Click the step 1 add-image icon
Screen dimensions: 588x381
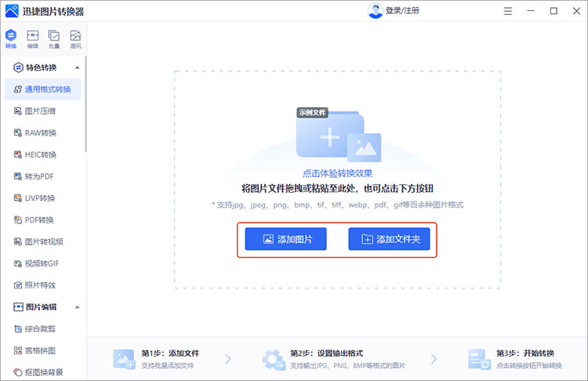(x=124, y=359)
